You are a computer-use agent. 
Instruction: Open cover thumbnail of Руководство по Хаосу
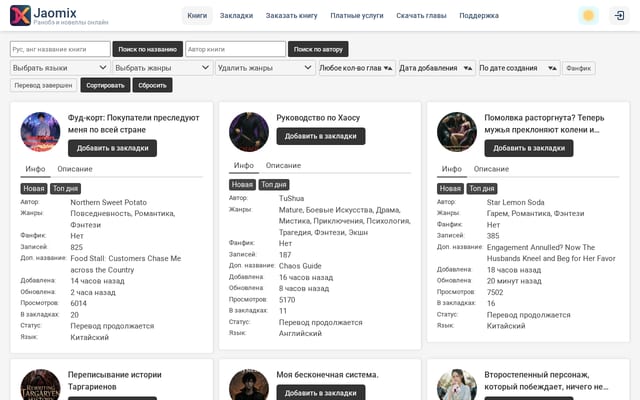249,132
